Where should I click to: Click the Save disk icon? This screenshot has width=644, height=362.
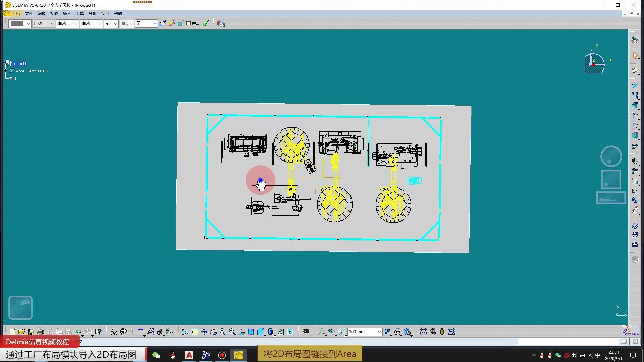point(31,332)
